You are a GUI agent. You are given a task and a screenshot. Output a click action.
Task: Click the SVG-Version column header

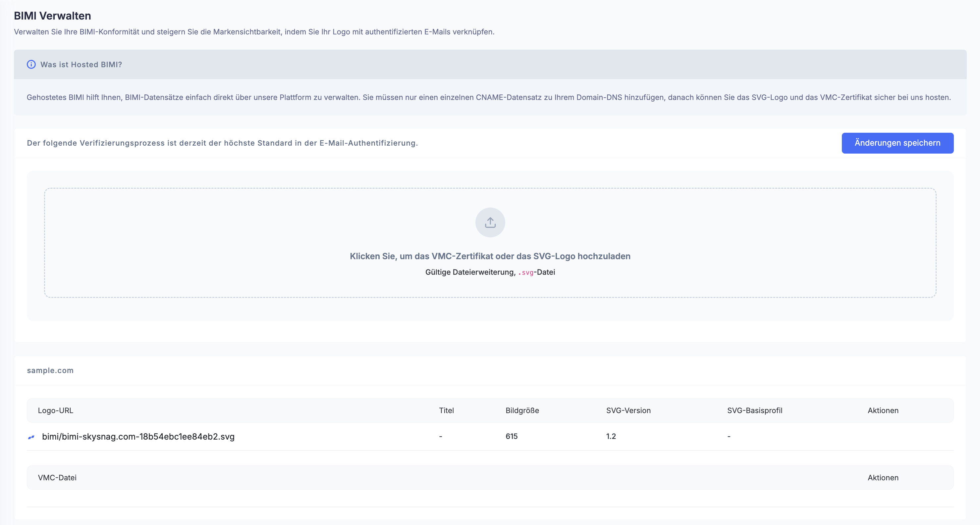pyautogui.click(x=628, y=410)
